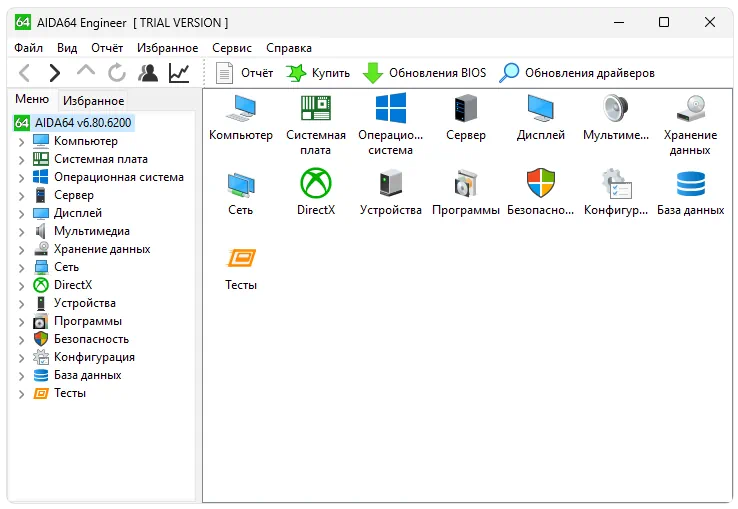Refresh using the circular arrow icon
738x509 pixels.
pyautogui.click(x=117, y=73)
